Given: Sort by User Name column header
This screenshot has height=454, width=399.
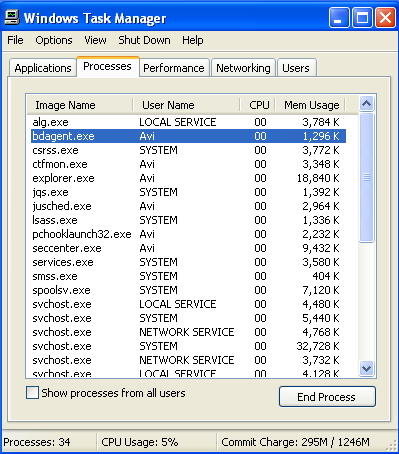Looking at the screenshot, I should pos(186,105).
